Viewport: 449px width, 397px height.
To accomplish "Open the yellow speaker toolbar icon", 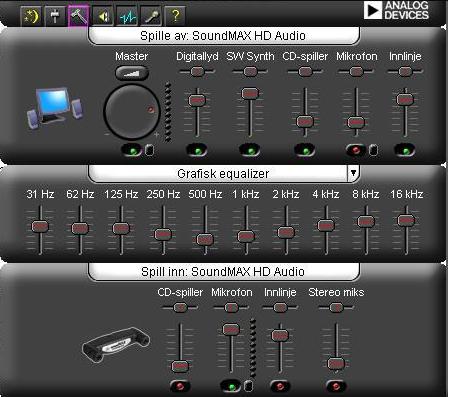I will pyautogui.click(x=103, y=16).
